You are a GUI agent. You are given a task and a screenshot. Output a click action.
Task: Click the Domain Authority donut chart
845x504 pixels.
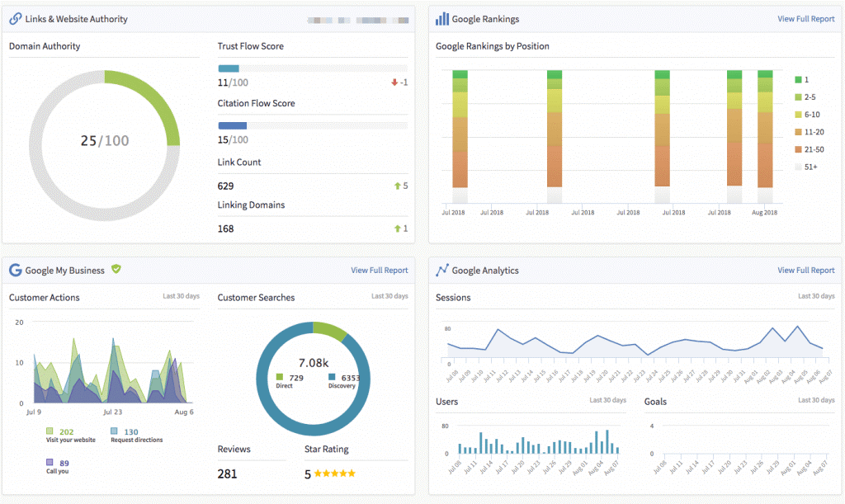click(x=105, y=145)
